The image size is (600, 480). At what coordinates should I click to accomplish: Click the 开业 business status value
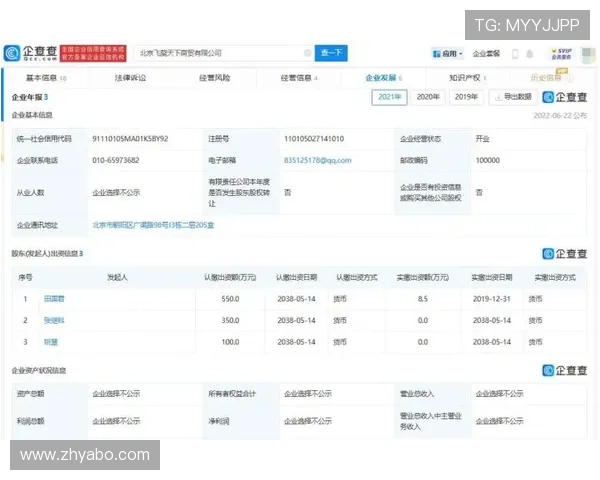pyautogui.click(x=482, y=139)
